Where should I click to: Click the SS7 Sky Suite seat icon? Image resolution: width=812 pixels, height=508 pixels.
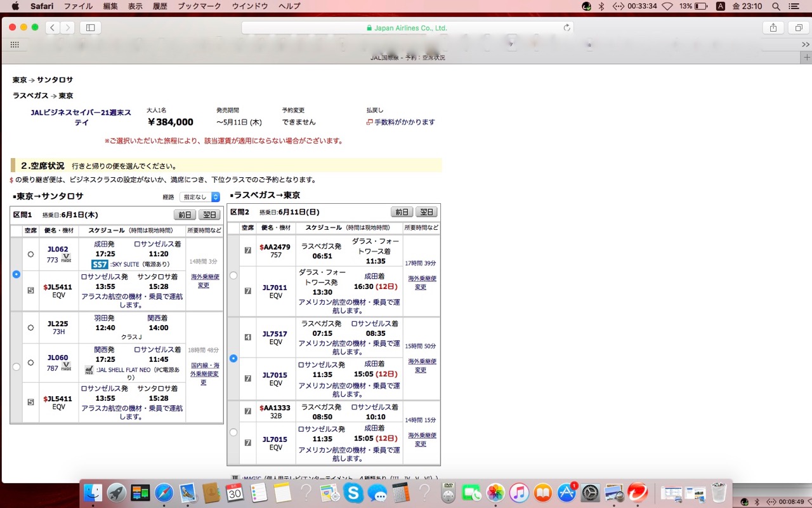[x=100, y=264]
